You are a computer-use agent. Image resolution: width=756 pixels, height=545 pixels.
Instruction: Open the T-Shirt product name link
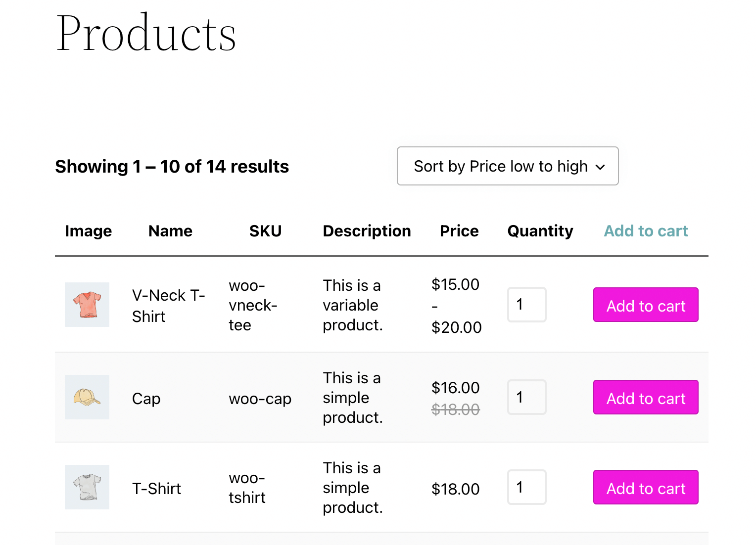click(156, 489)
